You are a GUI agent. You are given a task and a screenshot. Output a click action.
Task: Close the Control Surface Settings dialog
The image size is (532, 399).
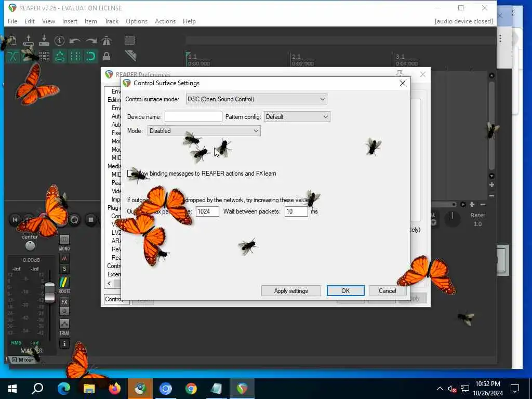(x=403, y=83)
